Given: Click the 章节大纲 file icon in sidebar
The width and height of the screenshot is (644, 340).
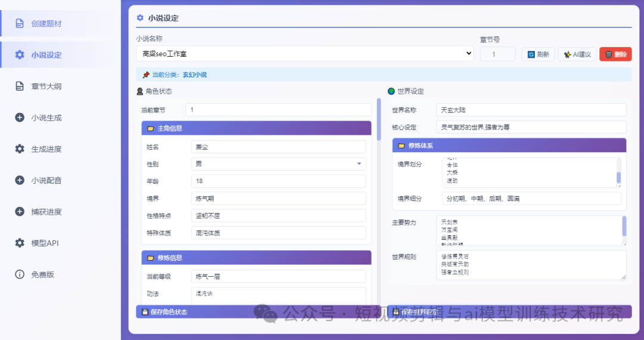Looking at the screenshot, I should pyautogui.click(x=19, y=86).
